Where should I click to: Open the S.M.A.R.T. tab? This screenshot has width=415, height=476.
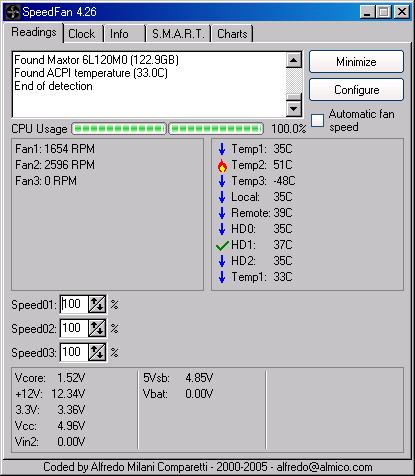(178, 34)
